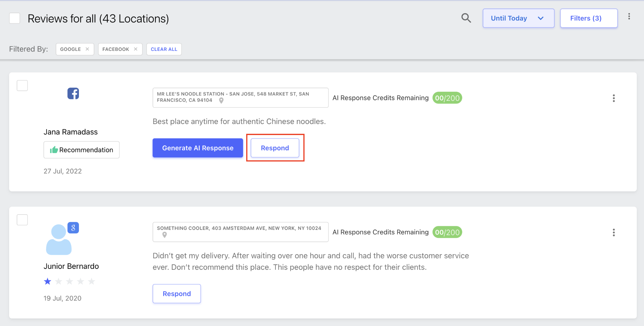Click the map pin for Mr Lee's Noodle Station
Viewport: 644px width, 326px height.
click(x=221, y=101)
